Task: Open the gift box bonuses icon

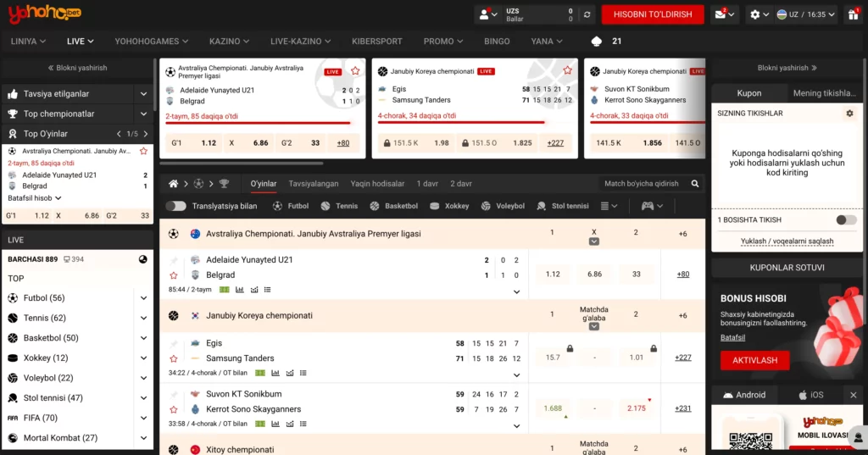Action: pos(853,14)
